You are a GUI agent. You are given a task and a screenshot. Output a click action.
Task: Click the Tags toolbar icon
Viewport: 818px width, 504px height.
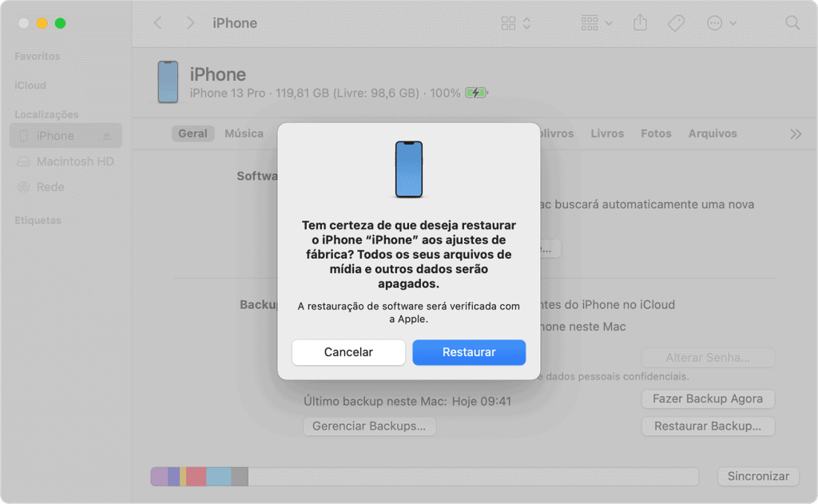point(675,23)
